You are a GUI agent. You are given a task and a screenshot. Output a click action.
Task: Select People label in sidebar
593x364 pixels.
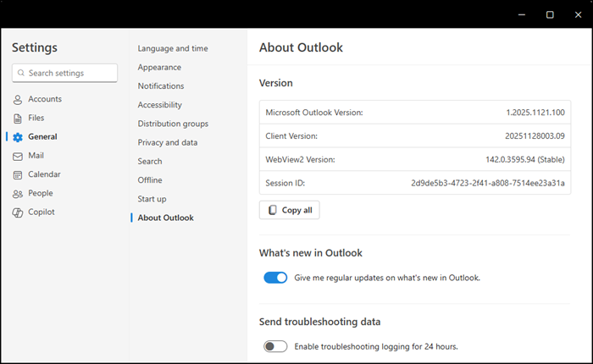click(x=41, y=193)
